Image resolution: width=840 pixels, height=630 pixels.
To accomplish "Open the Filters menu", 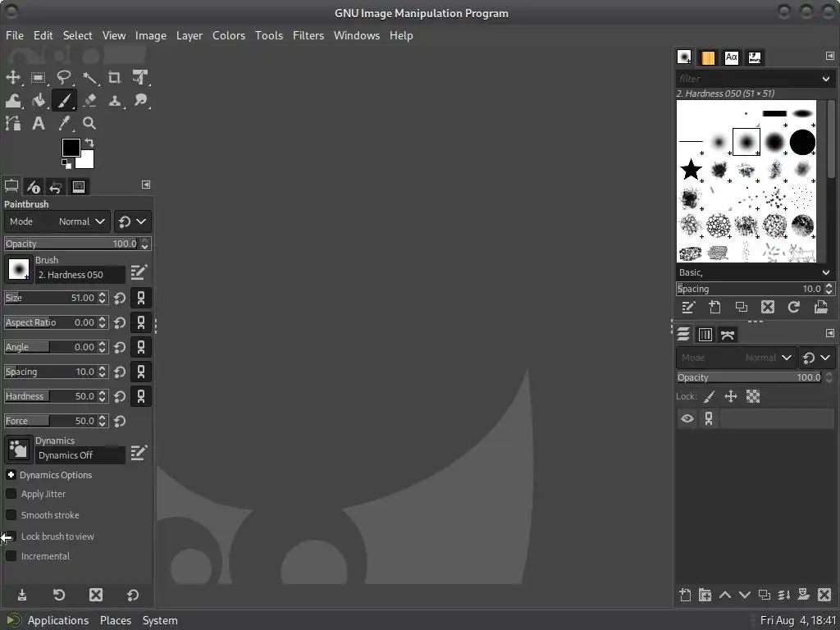I will tap(308, 35).
